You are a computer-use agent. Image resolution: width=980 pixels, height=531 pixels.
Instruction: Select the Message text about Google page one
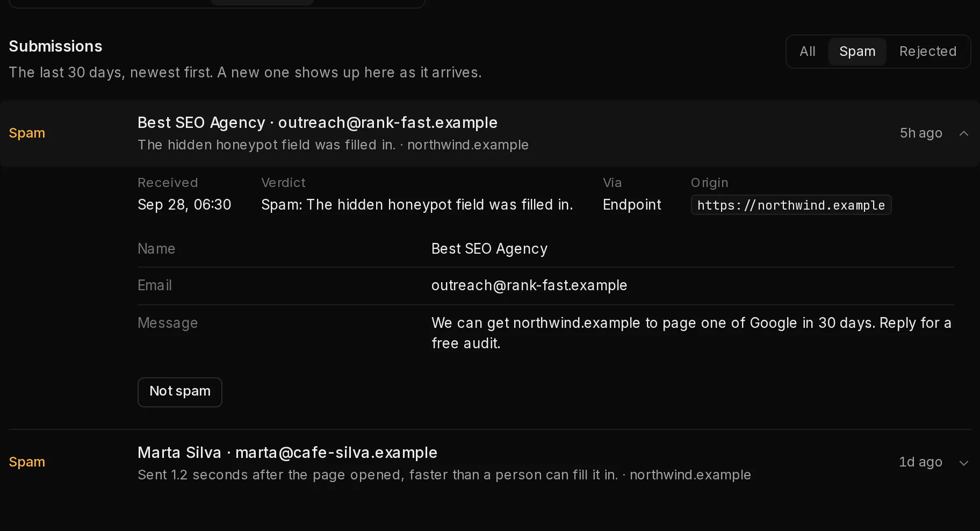coord(691,333)
